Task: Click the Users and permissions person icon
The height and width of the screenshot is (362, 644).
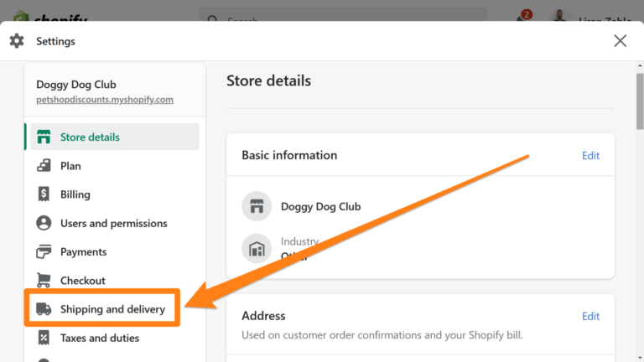Action: tap(44, 223)
